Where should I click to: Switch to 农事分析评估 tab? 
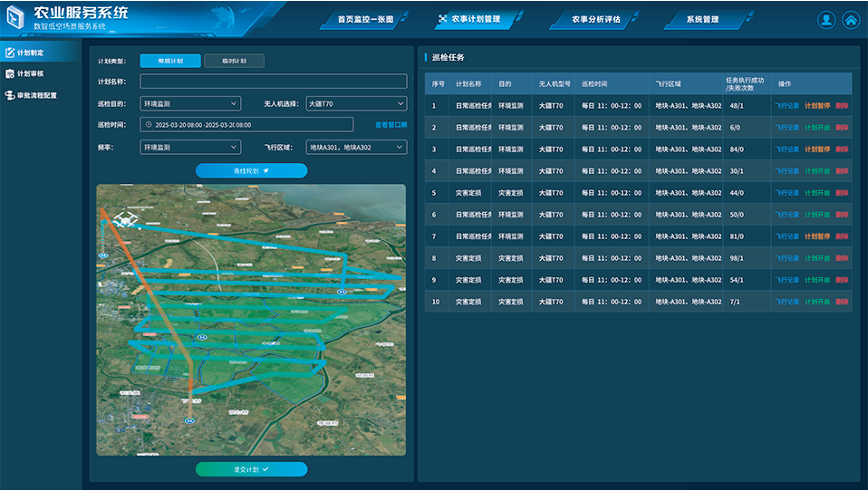coord(596,19)
